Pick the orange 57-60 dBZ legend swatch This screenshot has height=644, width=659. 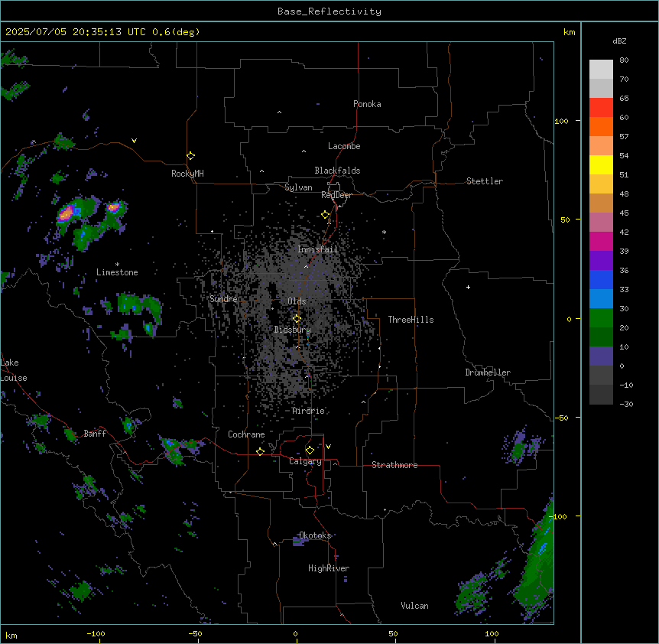click(x=601, y=126)
